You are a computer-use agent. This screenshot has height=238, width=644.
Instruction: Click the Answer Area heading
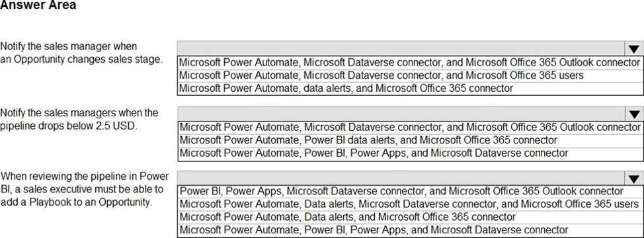pyautogui.click(x=38, y=6)
